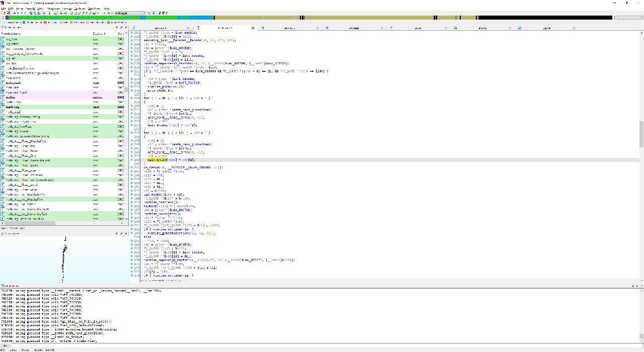
Task: Click the Save database disk icon in the toolbar
Action: click(x=9, y=13)
